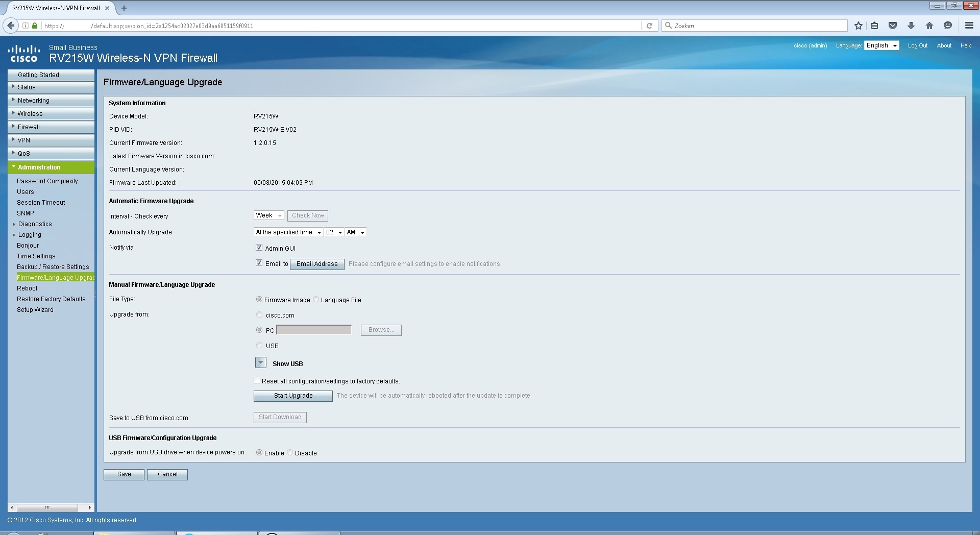Open Restore Factory Defaults page
The height and width of the screenshot is (535, 980).
click(x=51, y=299)
